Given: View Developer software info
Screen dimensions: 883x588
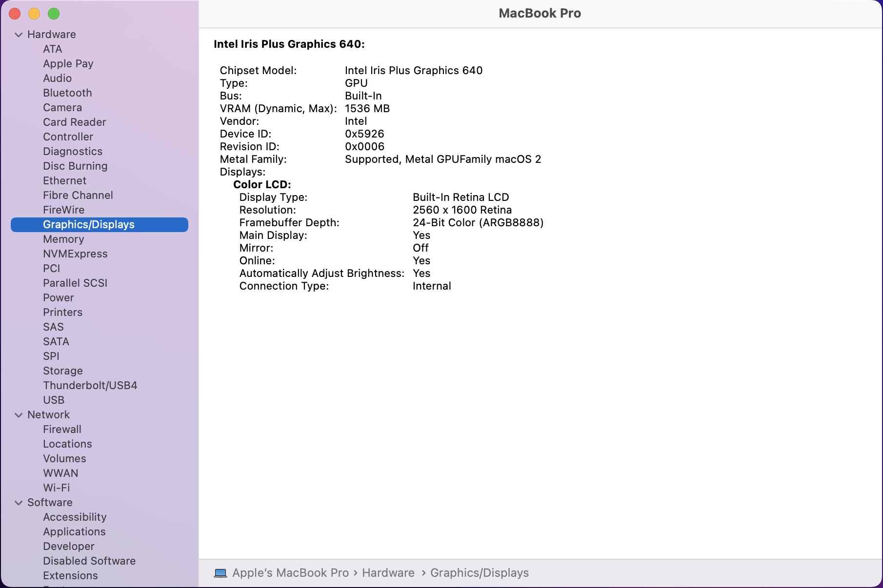Looking at the screenshot, I should pos(69,547).
